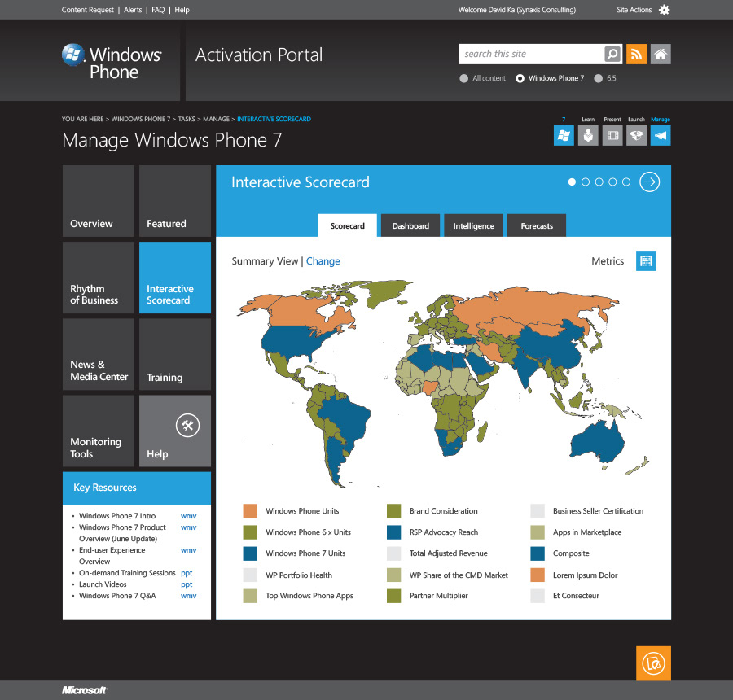Click the search magnifier icon
This screenshot has height=700, width=733.
coord(612,55)
